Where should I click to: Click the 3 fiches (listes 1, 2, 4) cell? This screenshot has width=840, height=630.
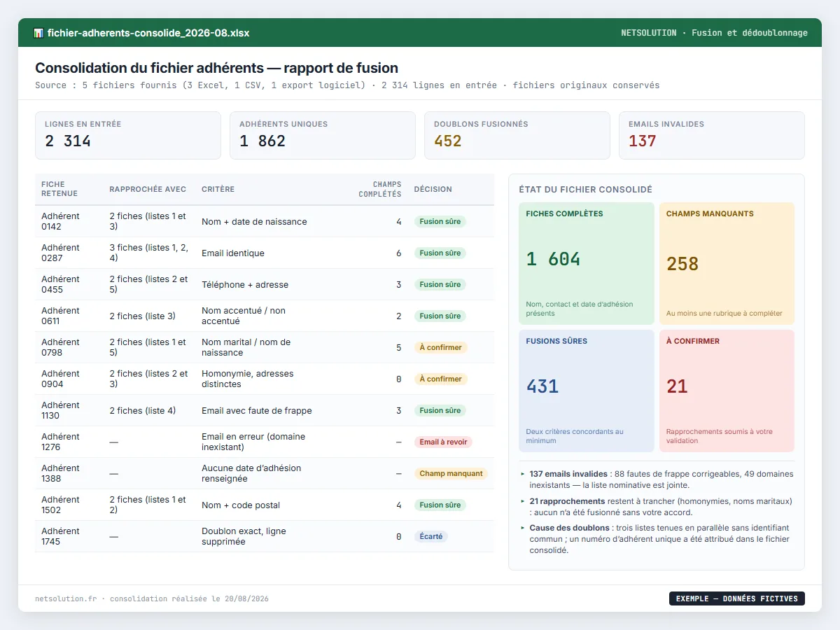click(x=148, y=253)
